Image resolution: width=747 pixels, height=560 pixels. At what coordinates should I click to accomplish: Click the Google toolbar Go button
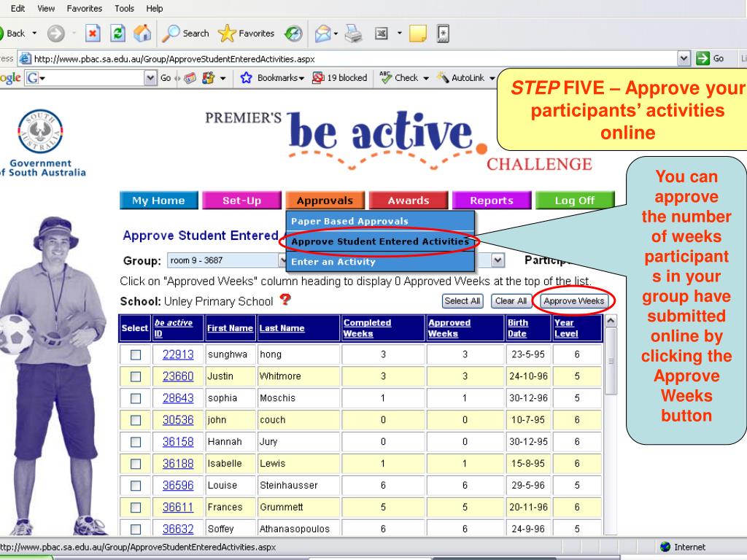click(x=166, y=77)
